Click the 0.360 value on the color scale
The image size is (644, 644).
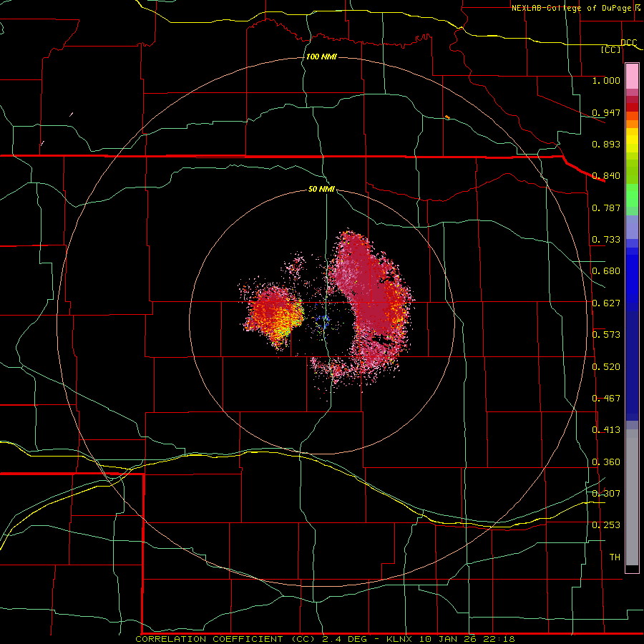click(606, 462)
